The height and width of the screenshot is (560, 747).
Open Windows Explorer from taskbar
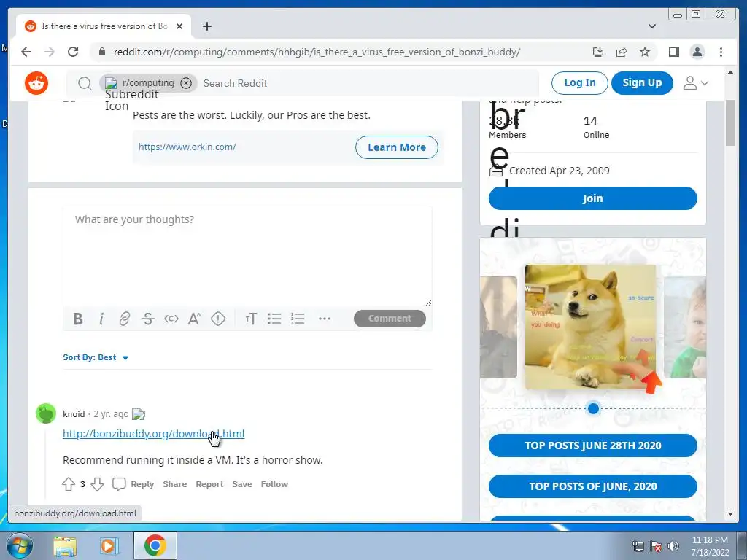(65, 545)
